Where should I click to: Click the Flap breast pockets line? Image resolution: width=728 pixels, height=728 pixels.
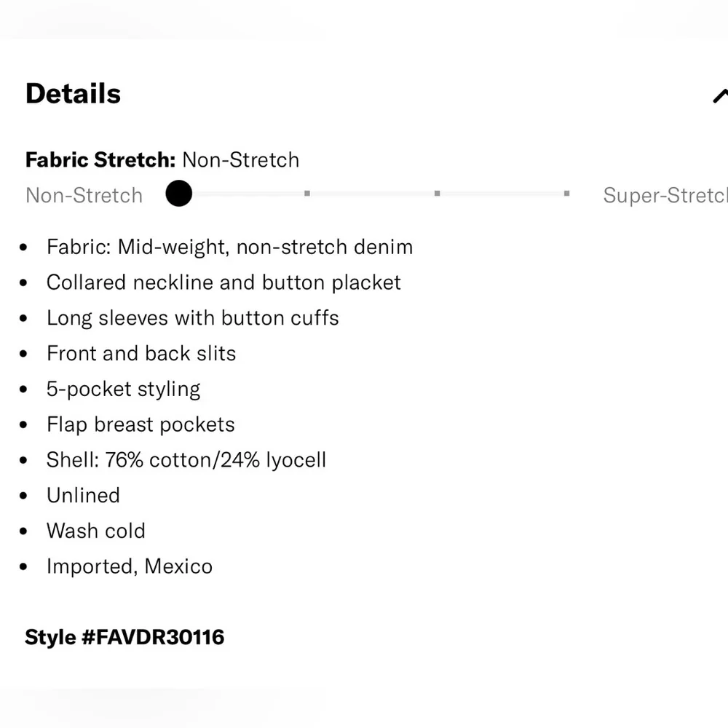(141, 424)
